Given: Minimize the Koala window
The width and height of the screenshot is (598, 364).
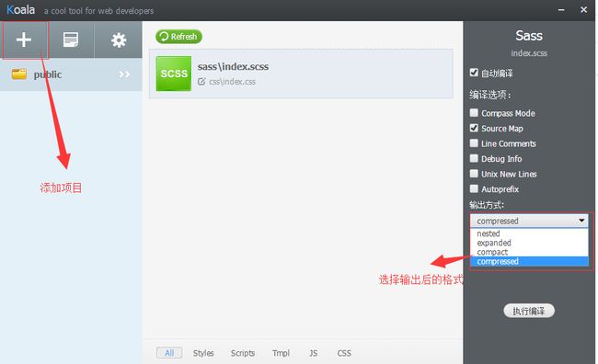Looking at the screenshot, I should (561, 10).
